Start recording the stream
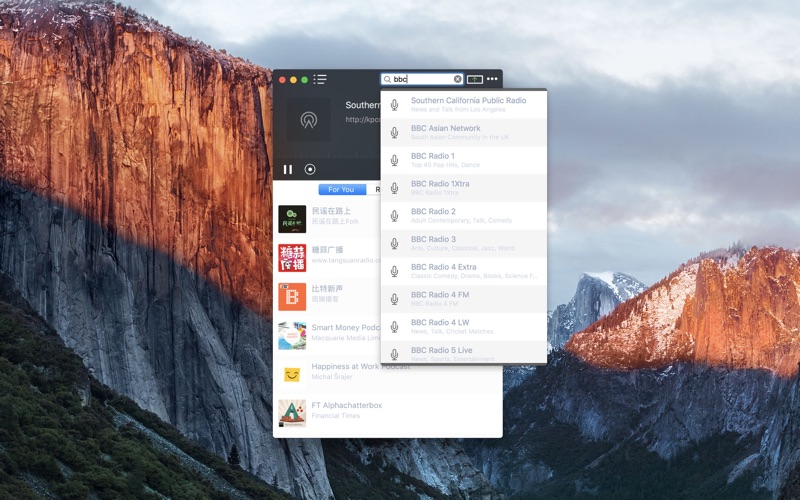The image size is (800, 500). 310,169
